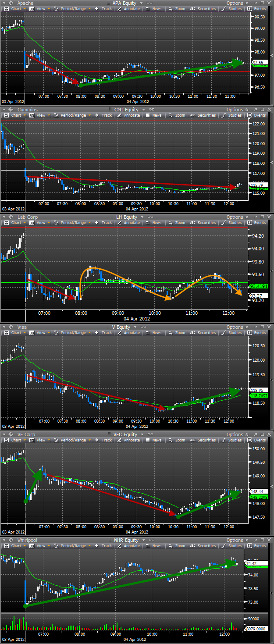Image resolution: width=274 pixels, height=644 pixels.
Task: Collapse the Visa panel with its title triangle
Action: [4, 327]
